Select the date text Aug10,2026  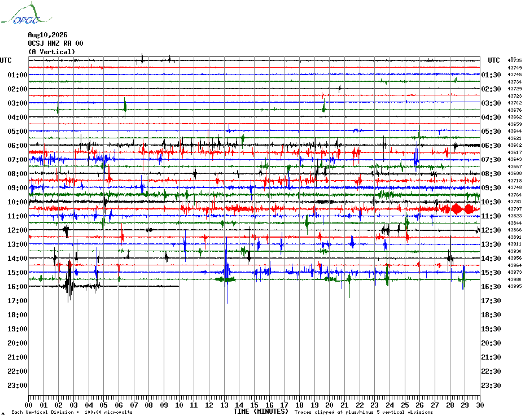47,35
